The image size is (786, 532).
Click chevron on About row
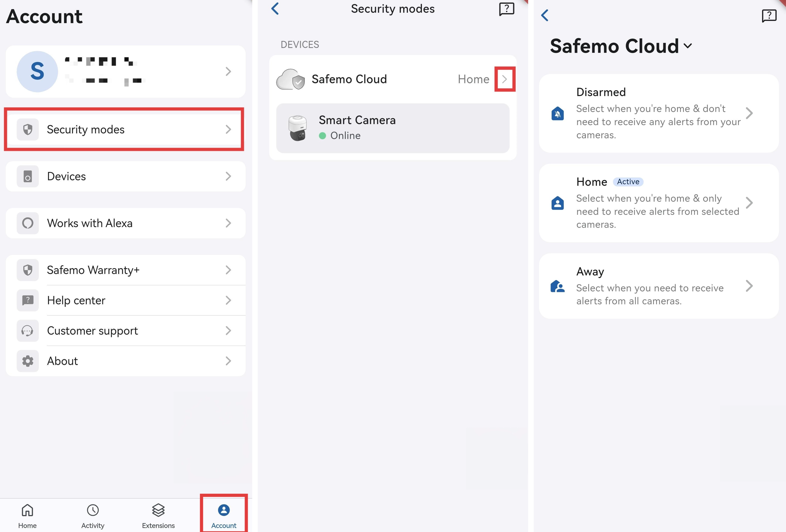(x=228, y=361)
